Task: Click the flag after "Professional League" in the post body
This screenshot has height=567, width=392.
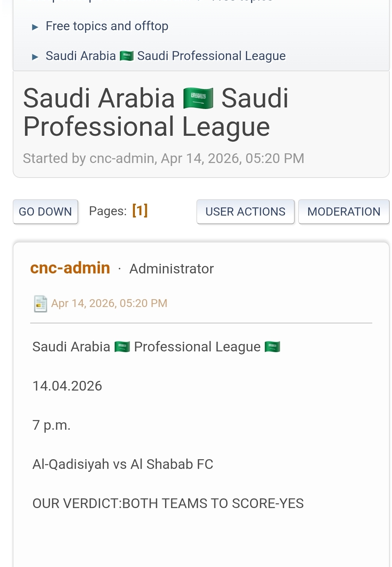Action: (x=272, y=347)
